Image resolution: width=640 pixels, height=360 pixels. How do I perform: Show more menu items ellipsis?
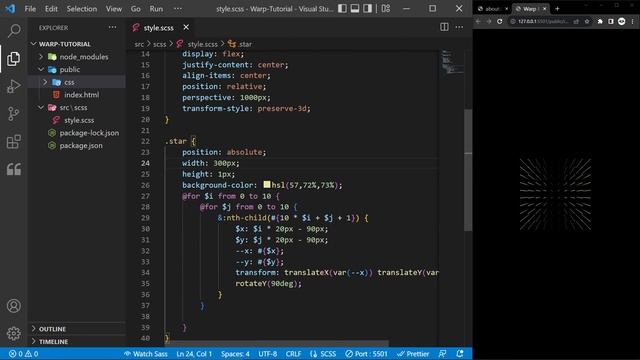[x=178, y=9]
